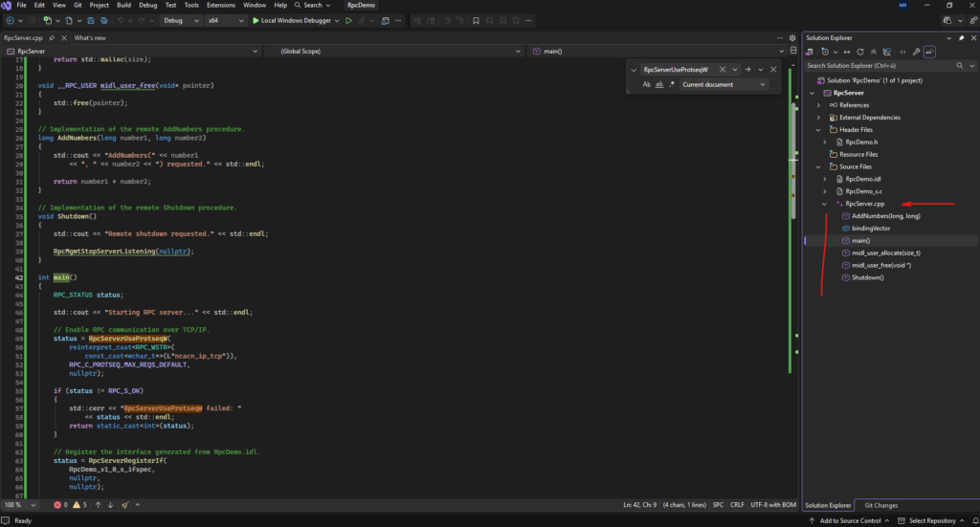Collapse the RpcServer.cpp node
The image size is (980, 527).
tap(824, 204)
